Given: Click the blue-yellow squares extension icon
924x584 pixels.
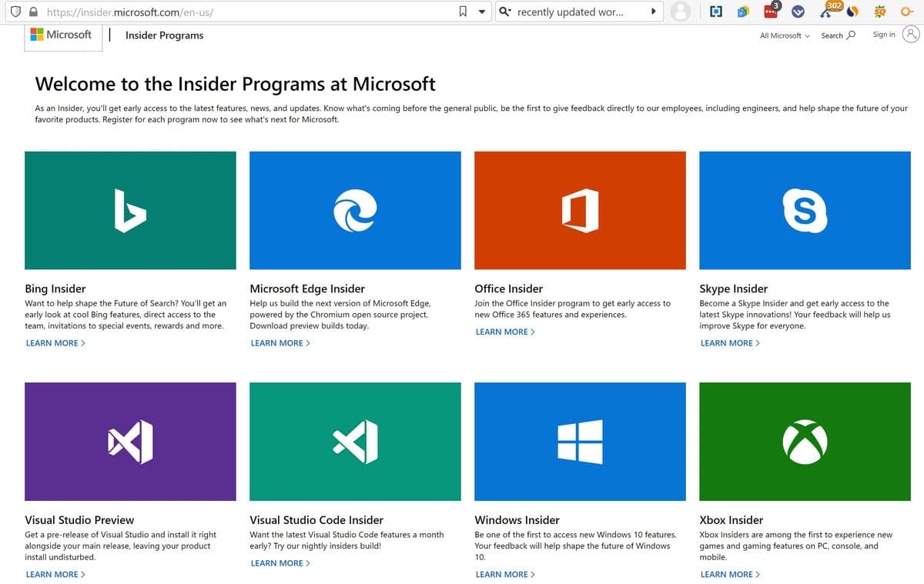Looking at the screenshot, I should (x=742, y=12).
